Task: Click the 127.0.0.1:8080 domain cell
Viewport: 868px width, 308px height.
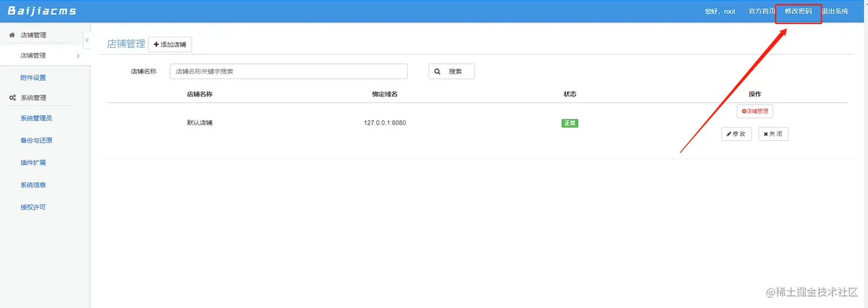Action: click(385, 123)
